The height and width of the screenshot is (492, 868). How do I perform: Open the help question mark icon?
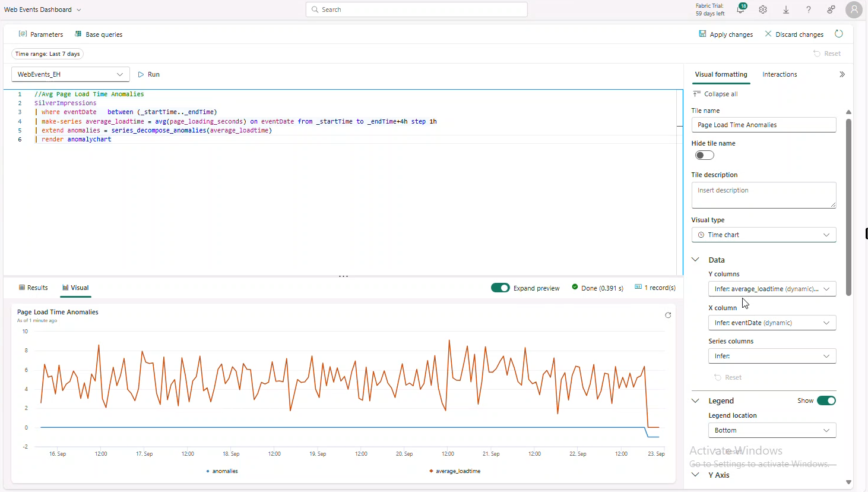(x=808, y=10)
